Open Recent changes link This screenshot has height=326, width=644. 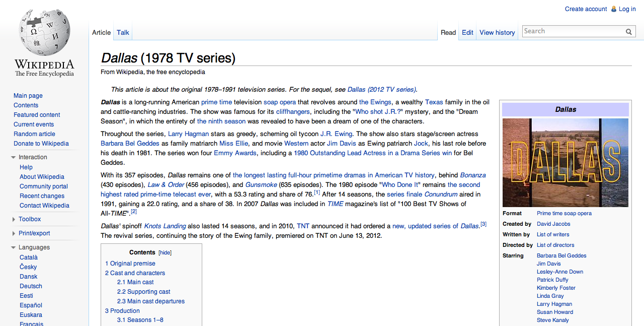[42, 196]
